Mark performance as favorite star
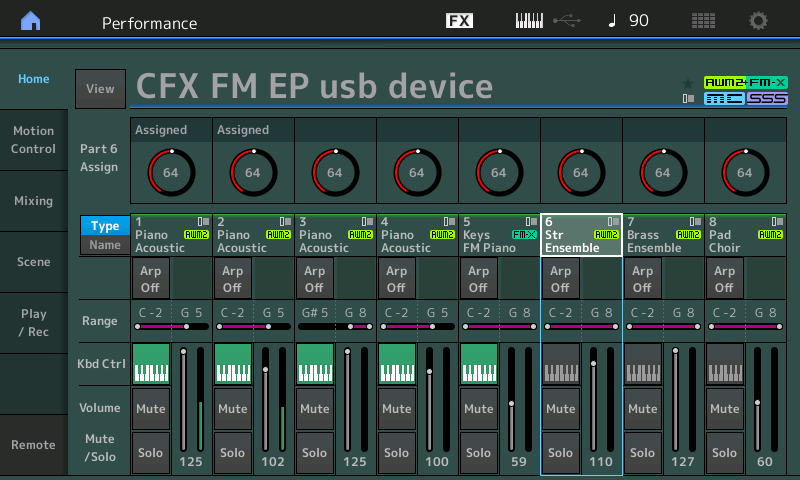The height and width of the screenshot is (480, 800). point(688,83)
